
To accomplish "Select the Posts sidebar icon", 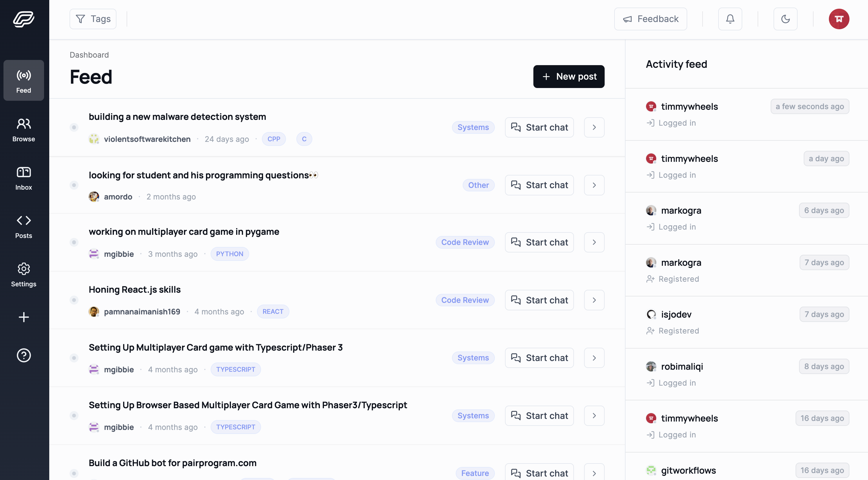I will [x=23, y=226].
